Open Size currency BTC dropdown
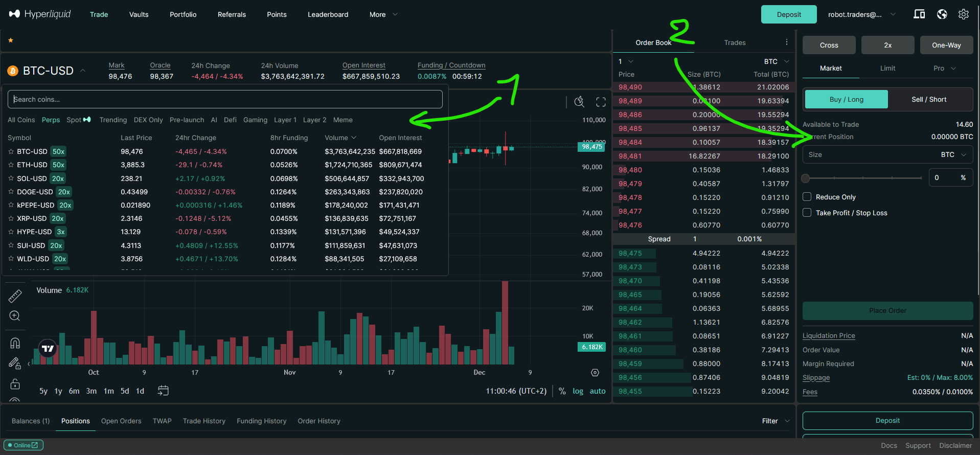Image resolution: width=980 pixels, height=455 pixels. coord(953,154)
